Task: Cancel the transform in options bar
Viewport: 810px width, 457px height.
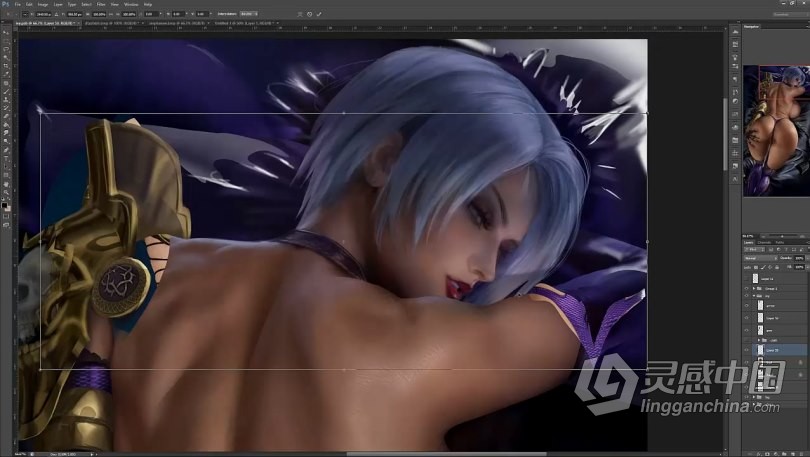Action: point(309,14)
